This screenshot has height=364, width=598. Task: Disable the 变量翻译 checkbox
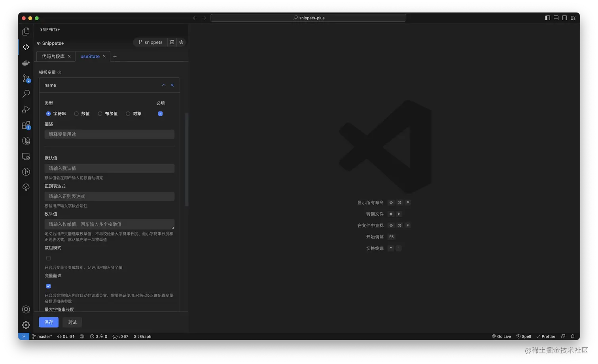point(48,286)
